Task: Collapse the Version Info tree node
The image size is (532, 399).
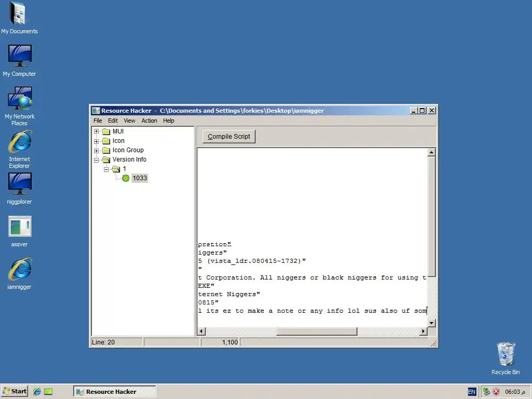Action: pyautogui.click(x=96, y=160)
